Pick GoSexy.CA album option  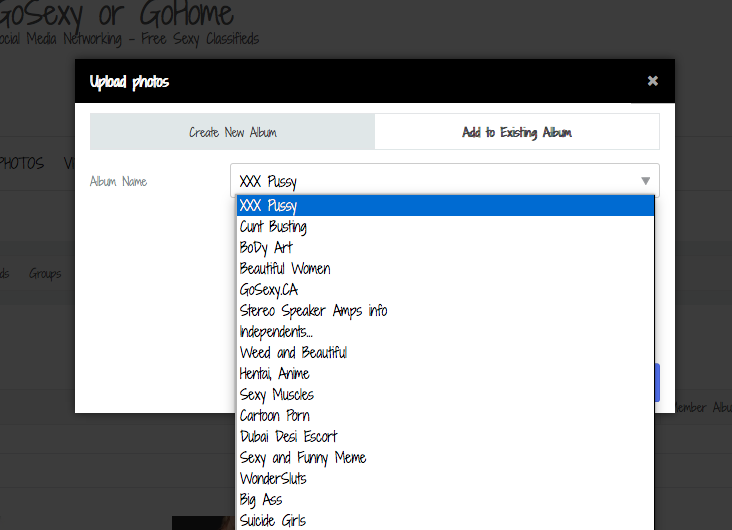445,290
